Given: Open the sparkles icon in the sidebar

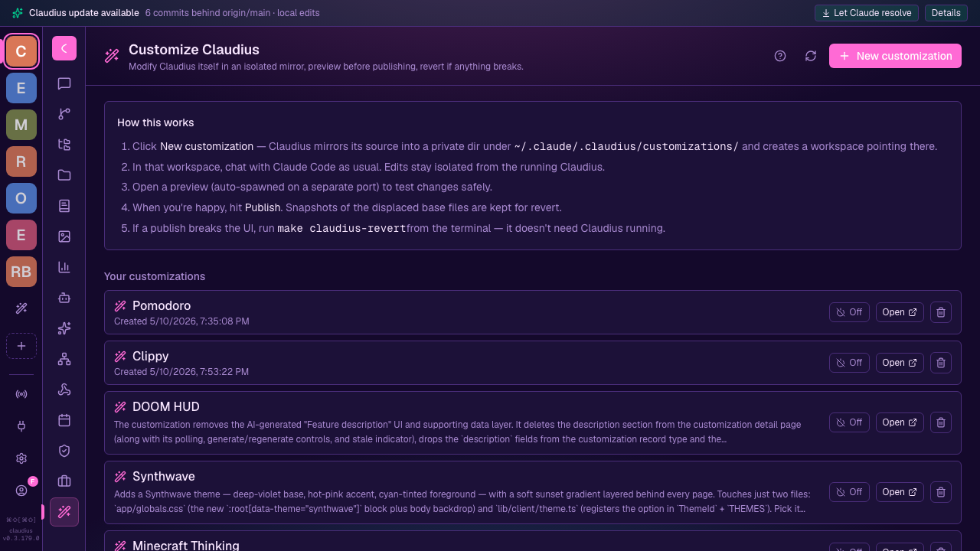Looking at the screenshot, I should tap(64, 328).
